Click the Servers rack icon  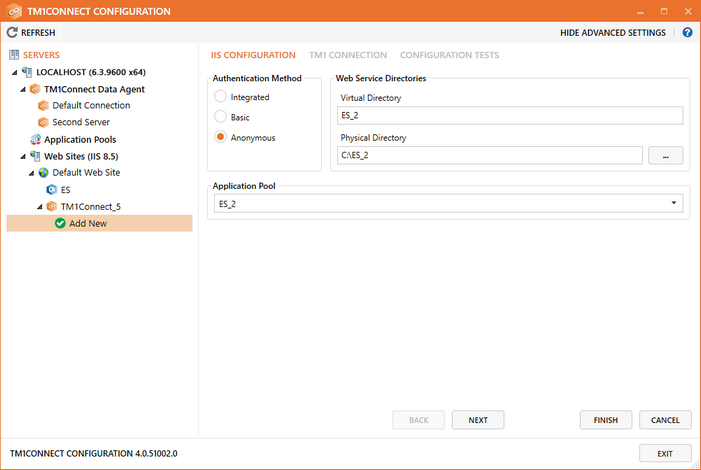[x=14, y=55]
